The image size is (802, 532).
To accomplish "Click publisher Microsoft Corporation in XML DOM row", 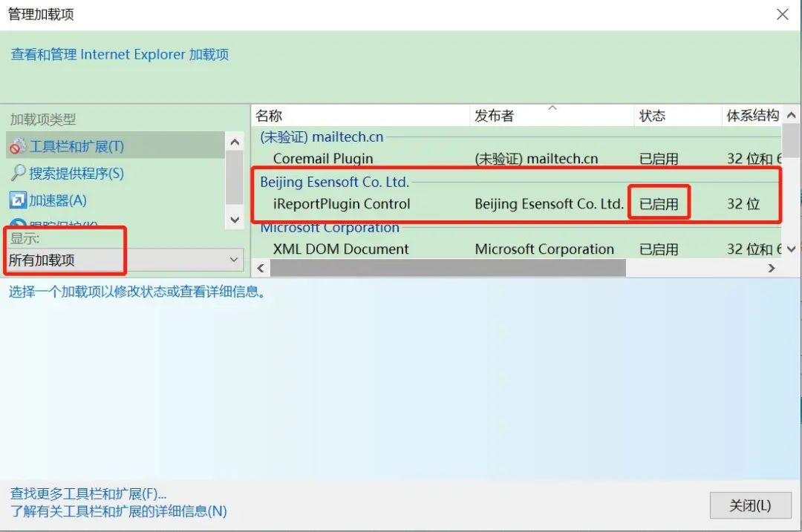I will 544,249.
